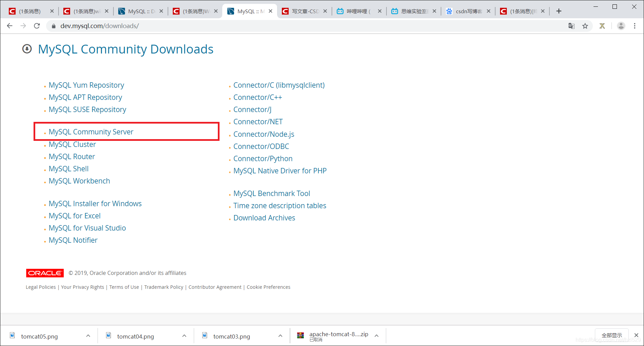
Task: Click 全部显示 show all downloads button
Action: (612, 335)
